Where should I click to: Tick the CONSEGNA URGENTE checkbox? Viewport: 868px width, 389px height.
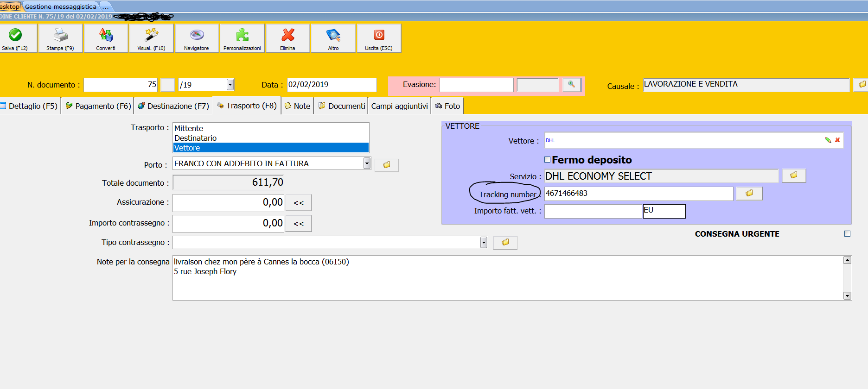tap(848, 234)
